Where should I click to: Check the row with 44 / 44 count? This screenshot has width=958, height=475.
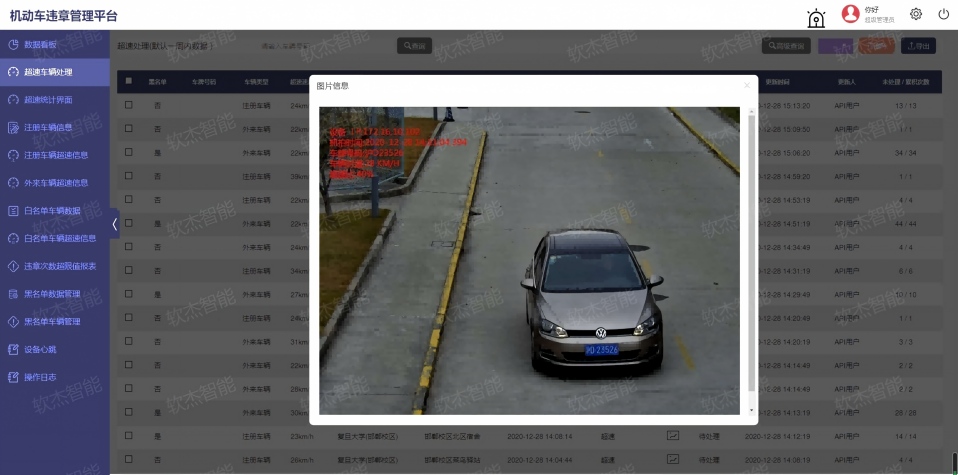(128, 223)
